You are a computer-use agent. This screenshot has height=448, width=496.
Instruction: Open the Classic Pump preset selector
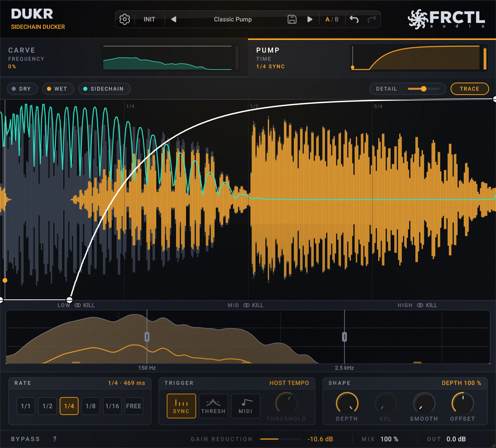(x=233, y=19)
